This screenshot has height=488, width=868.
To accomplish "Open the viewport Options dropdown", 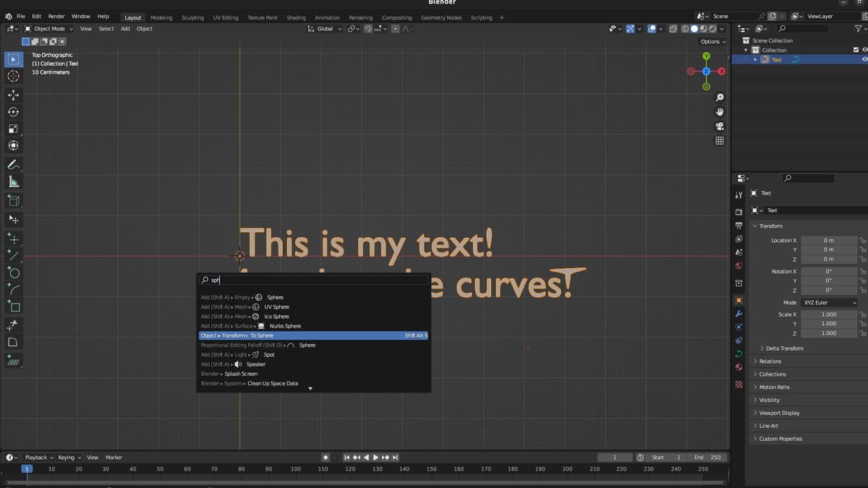I will (713, 41).
